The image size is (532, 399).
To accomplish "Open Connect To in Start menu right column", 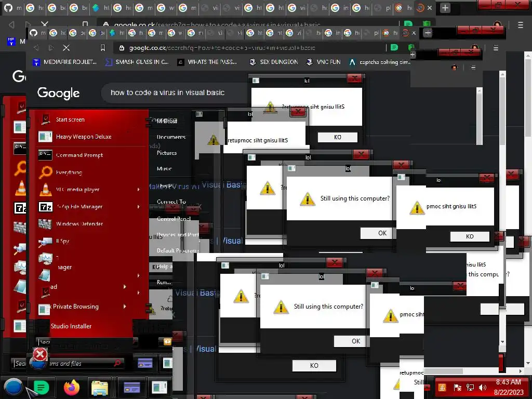I will pyautogui.click(x=171, y=202).
